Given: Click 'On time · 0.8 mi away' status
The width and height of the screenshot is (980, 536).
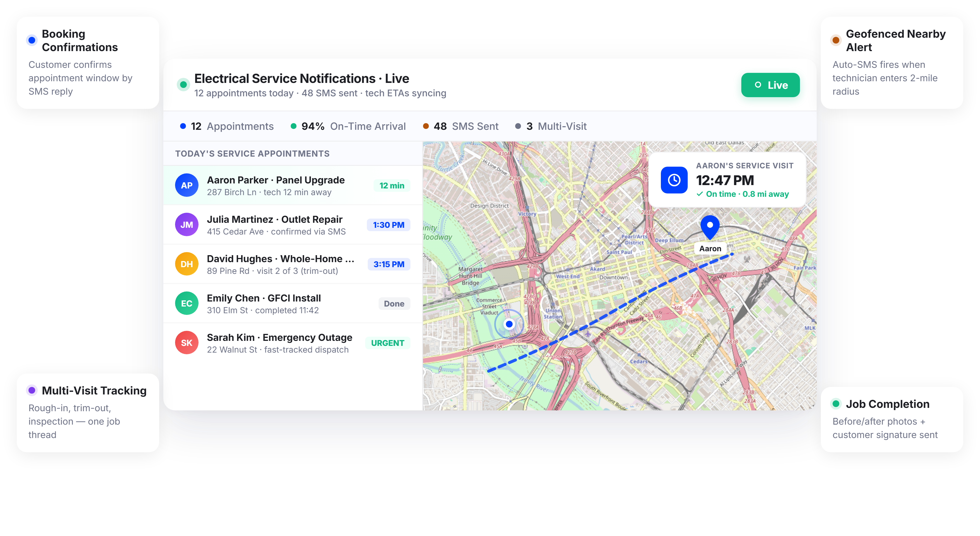Looking at the screenshot, I should [743, 194].
